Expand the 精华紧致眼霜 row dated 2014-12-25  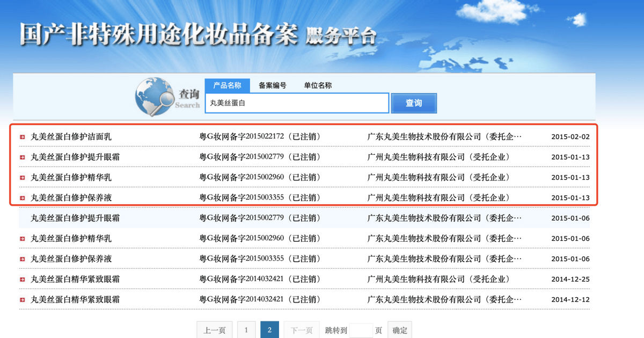tap(22, 279)
